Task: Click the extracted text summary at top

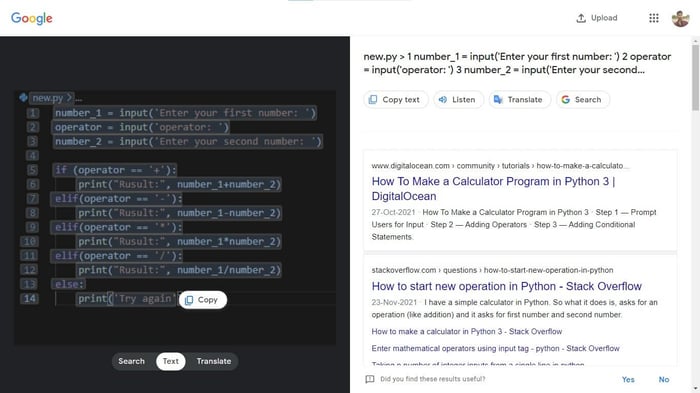Action: [517, 63]
